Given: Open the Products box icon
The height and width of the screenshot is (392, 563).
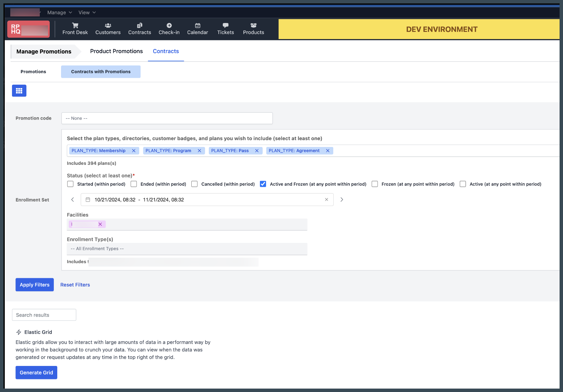Looking at the screenshot, I should (253, 25).
